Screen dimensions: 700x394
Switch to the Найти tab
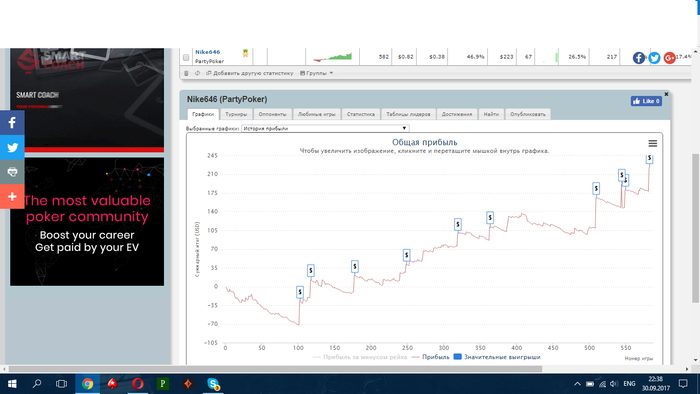click(491, 114)
